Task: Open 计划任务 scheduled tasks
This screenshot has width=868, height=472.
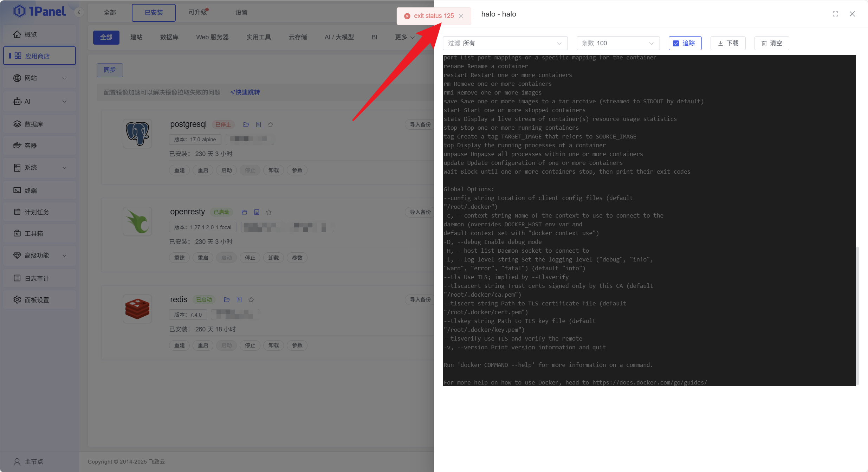Action: click(39, 212)
